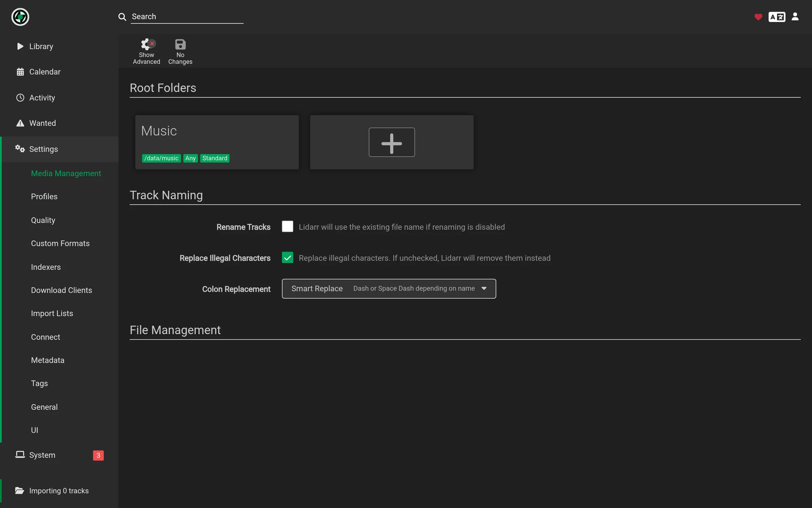Screen dimensions: 812x508
Task: Go to Indexers settings
Action: 46,267
